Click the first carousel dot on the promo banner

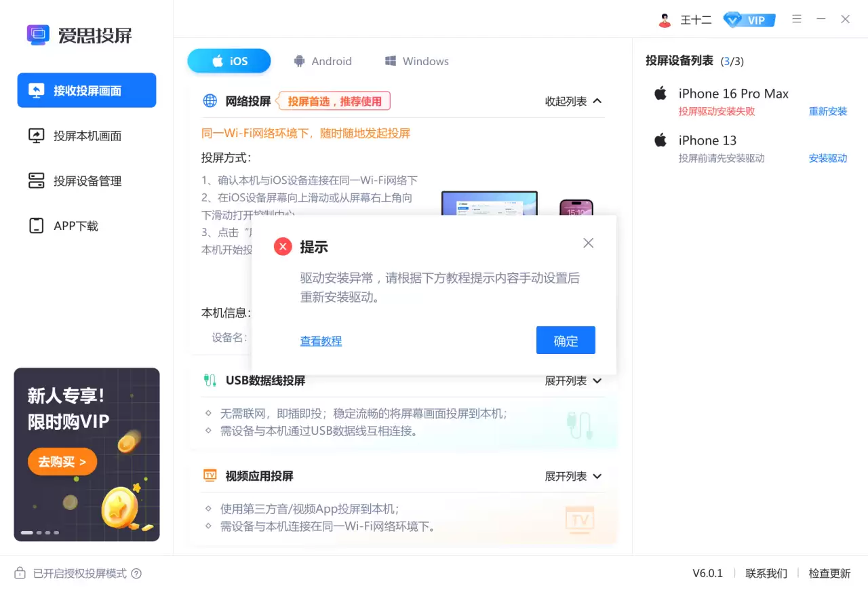pos(26,532)
